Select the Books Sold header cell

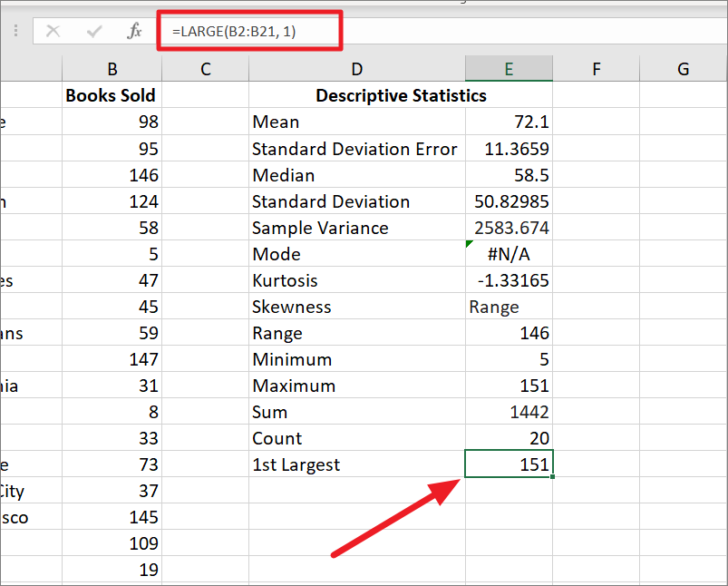pos(111,95)
